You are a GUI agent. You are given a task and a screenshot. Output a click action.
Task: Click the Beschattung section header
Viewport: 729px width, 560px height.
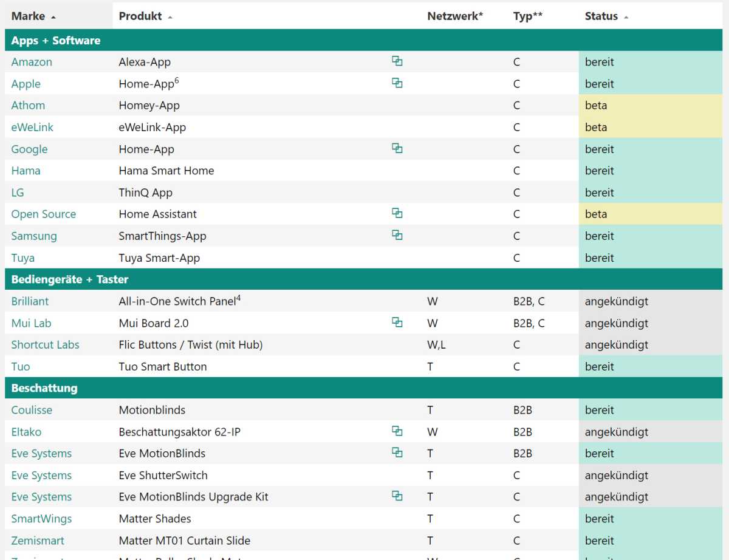click(364, 388)
